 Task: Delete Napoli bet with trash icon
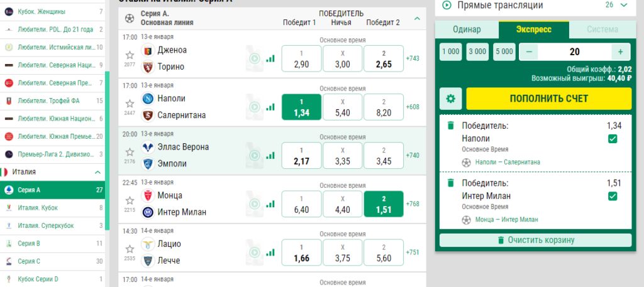(450, 126)
